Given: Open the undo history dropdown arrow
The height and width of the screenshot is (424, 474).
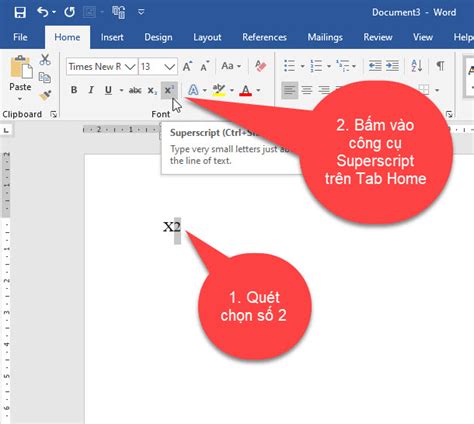Looking at the screenshot, I should point(54,13).
